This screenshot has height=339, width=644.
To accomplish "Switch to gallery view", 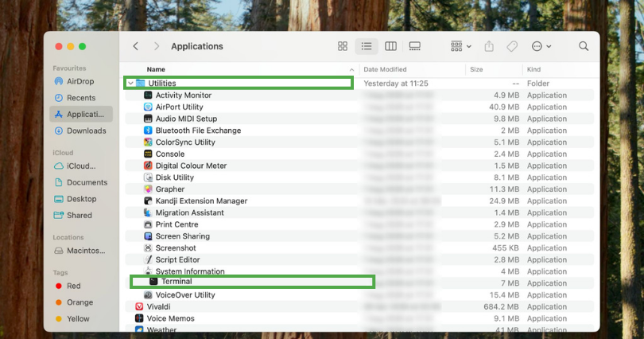I will coord(415,46).
